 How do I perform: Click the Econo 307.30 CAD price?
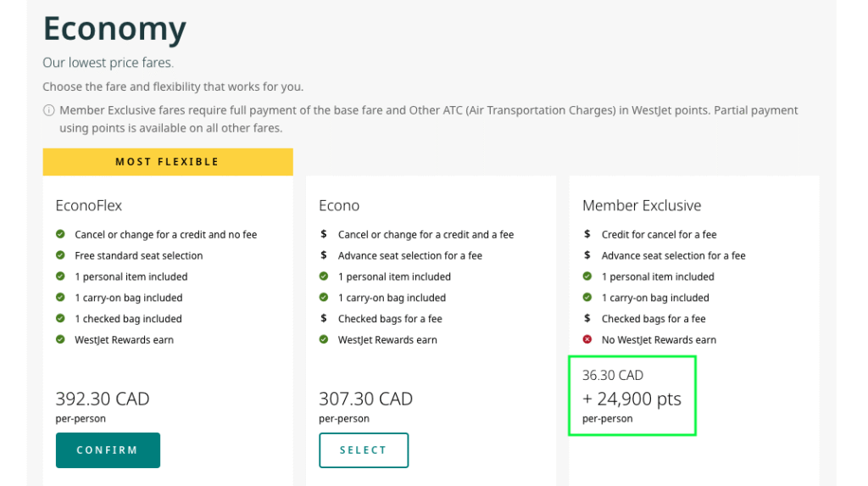click(x=365, y=399)
